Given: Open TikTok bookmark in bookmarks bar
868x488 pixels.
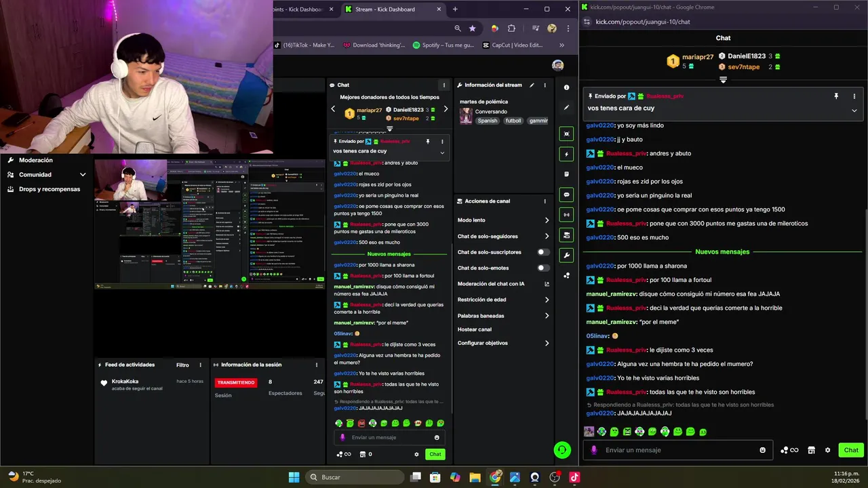Looking at the screenshot, I should 304,45.
